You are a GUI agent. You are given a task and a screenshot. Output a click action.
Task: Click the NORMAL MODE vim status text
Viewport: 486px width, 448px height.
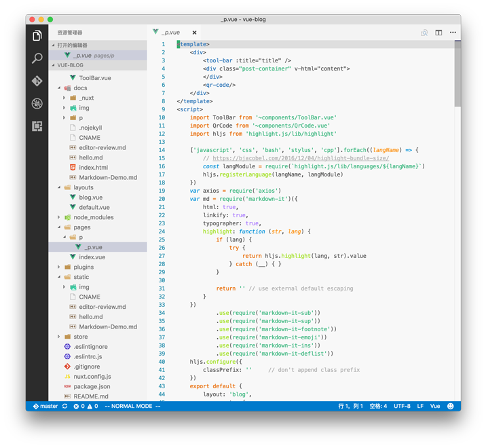click(x=132, y=406)
